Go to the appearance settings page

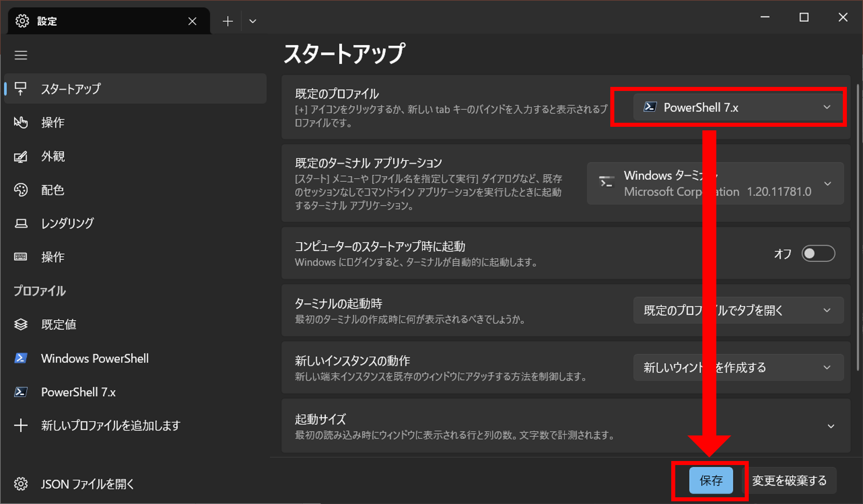53,156
